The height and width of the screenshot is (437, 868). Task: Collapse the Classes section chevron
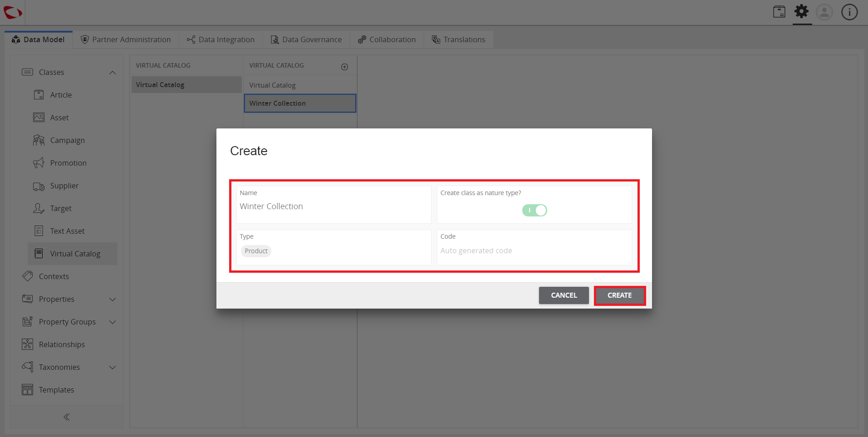[113, 73]
